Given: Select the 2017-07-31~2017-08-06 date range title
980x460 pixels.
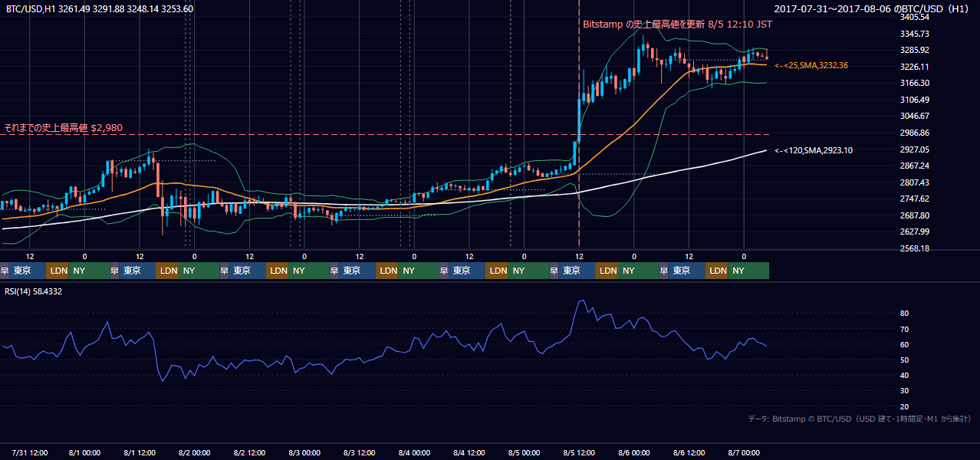Looking at the screenshot, I should pyautogui.click(x=873, y=9).
